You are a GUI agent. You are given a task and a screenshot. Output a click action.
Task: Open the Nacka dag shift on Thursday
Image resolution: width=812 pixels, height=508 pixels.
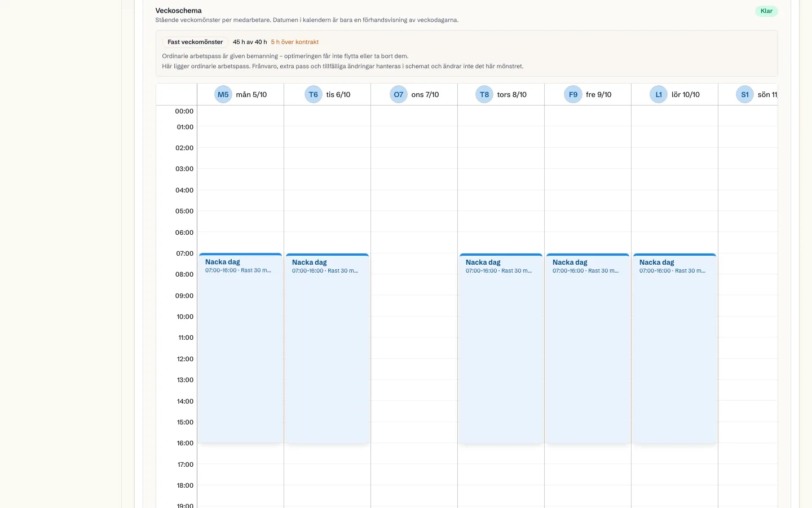(501, 348)
